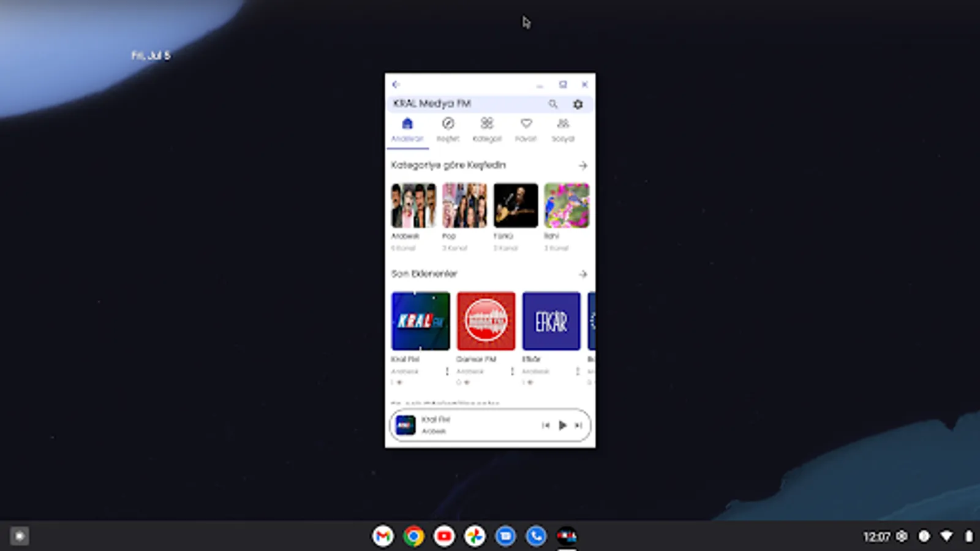Open the Keşfet explore section
The width and height of the screenshot is (980, 551).
pyautogui.click(x=448, y=124)
